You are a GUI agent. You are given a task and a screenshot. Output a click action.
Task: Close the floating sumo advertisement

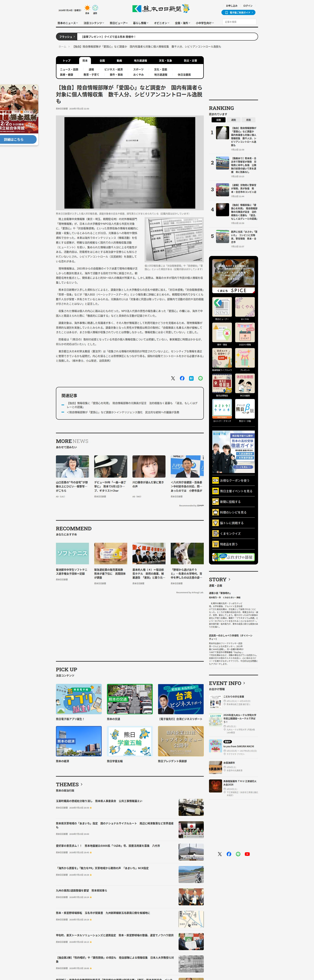35,88
